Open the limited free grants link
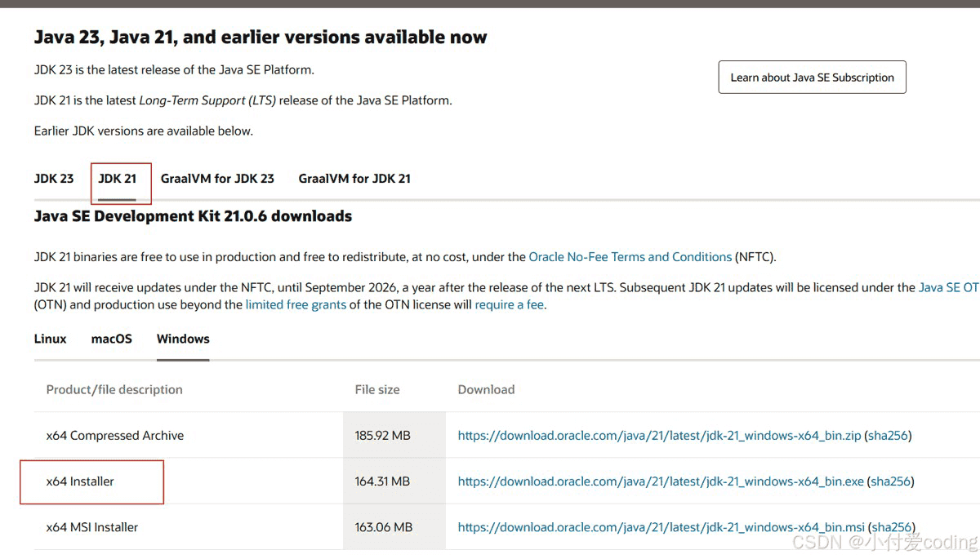 coord(296,305)
